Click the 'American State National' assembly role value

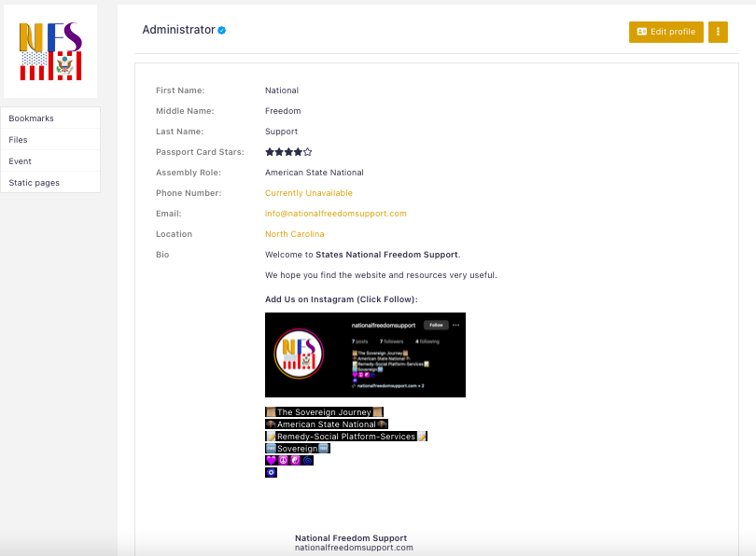(x=315, y=173)
